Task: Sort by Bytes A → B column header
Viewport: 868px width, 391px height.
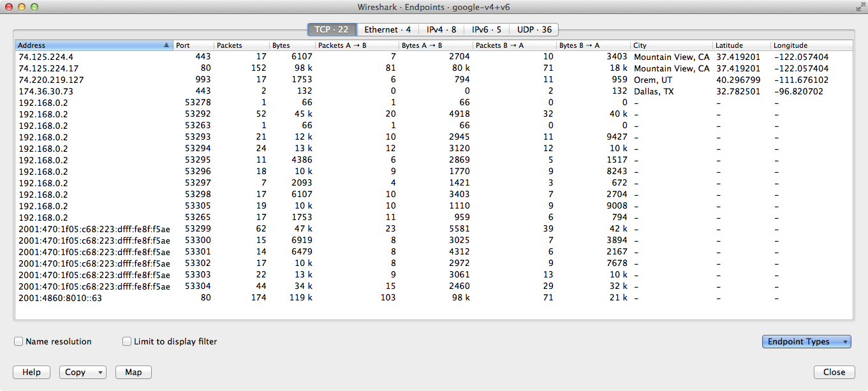Action: coord(436,45)
